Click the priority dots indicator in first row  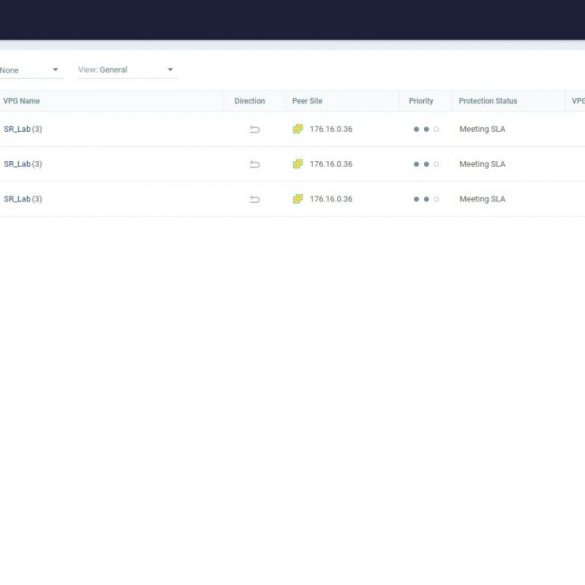click(x=426, y=129)
